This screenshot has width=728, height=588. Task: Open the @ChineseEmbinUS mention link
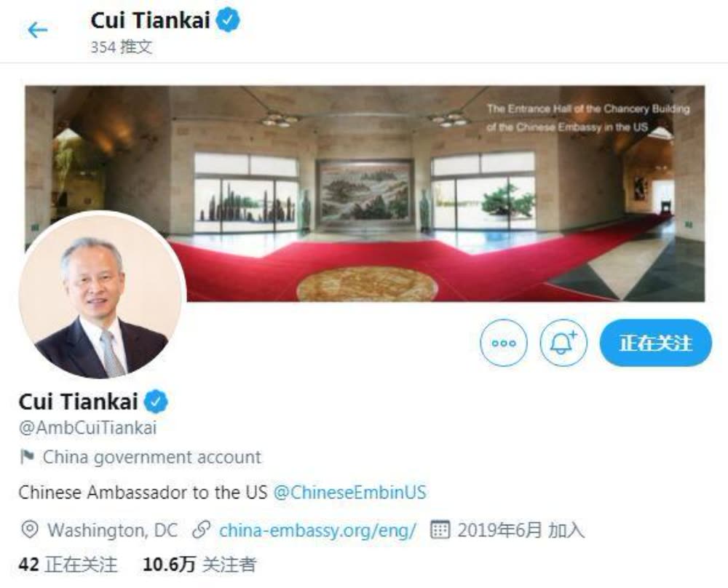349,492
